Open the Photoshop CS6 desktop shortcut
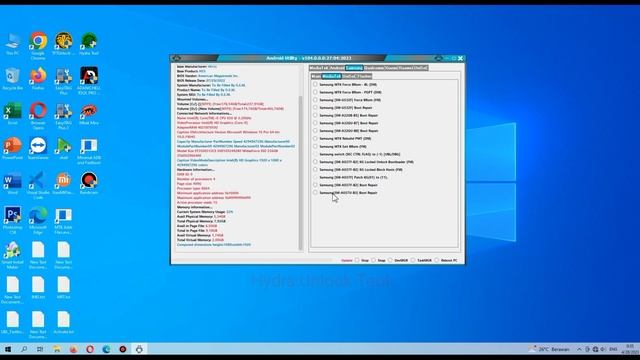 click(13, 220)
